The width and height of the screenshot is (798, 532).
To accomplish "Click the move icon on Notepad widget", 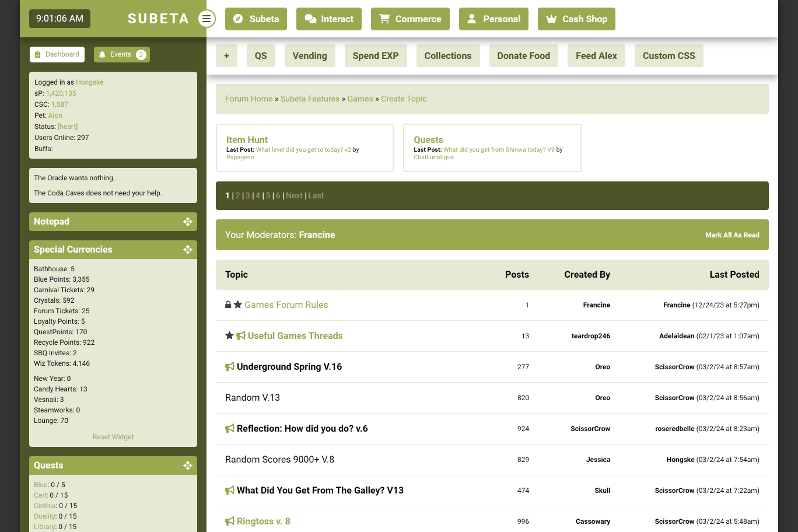I will point(187,222).
